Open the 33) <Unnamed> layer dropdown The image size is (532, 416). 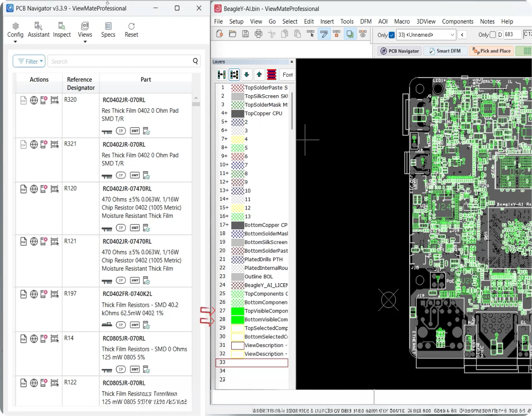pos(426,35)
